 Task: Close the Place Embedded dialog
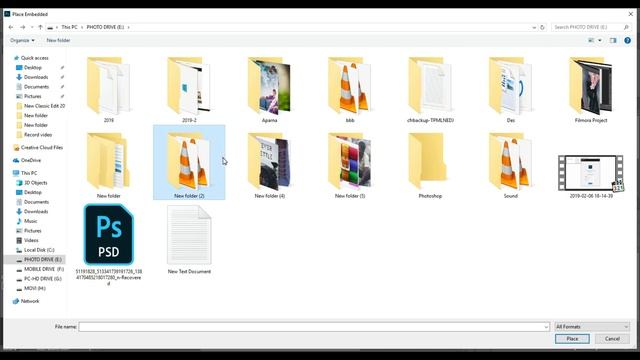click(631, 14)
